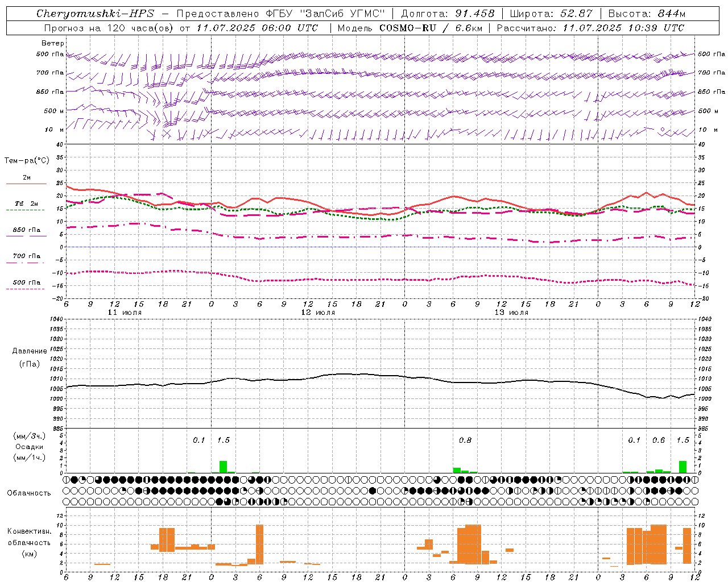Click the latitude value Широта: 52.87
Image resolution: width=728 pixels, height=582 pixels.
pos(551,14)
